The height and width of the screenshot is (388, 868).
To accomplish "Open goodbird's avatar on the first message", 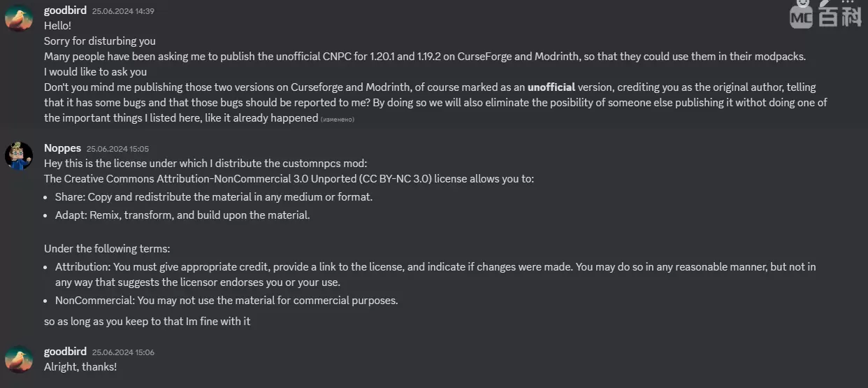I will pos(19,18).
